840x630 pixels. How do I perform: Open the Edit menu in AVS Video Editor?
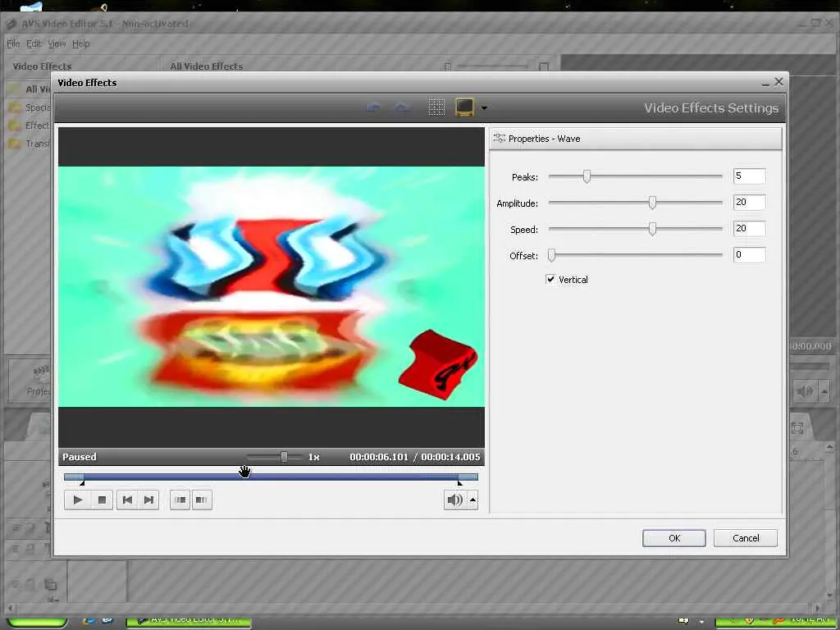coord(34,43)
